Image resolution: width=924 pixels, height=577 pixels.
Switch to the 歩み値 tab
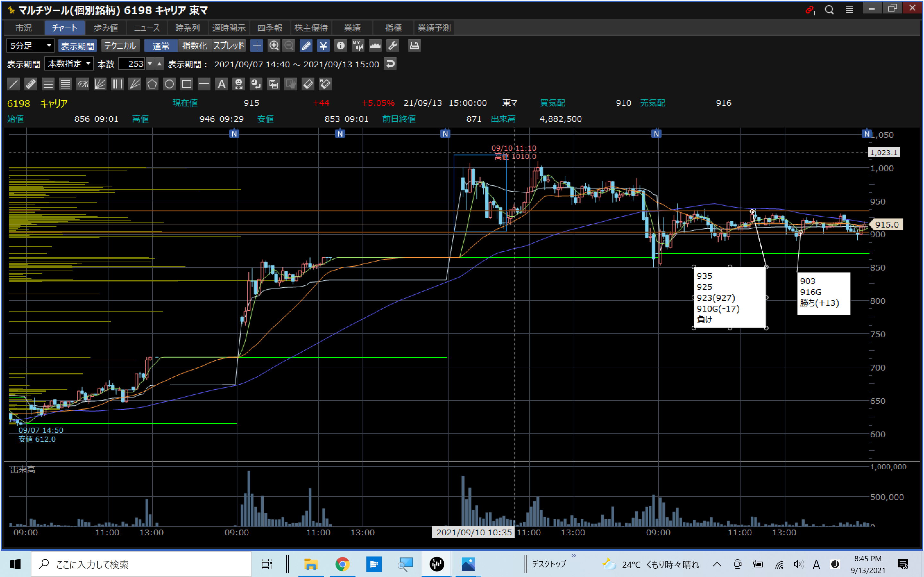pos(106,28)
